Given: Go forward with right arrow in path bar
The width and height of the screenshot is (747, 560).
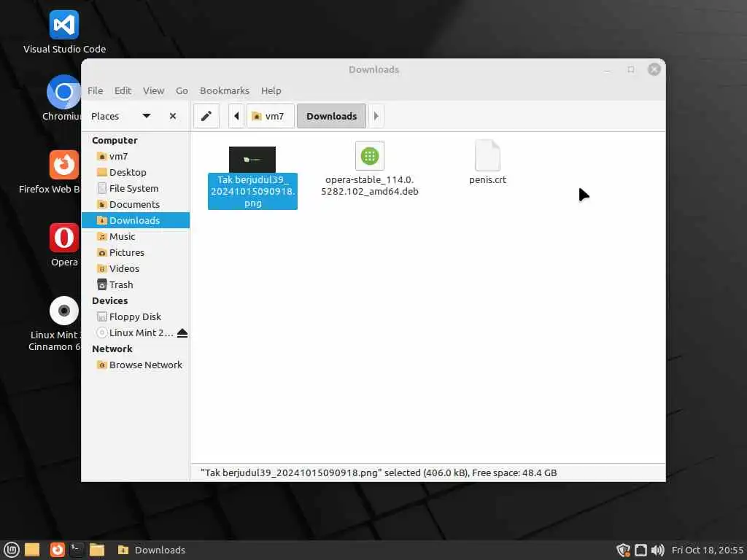Looking at the screenshot, I should [376, 116].
